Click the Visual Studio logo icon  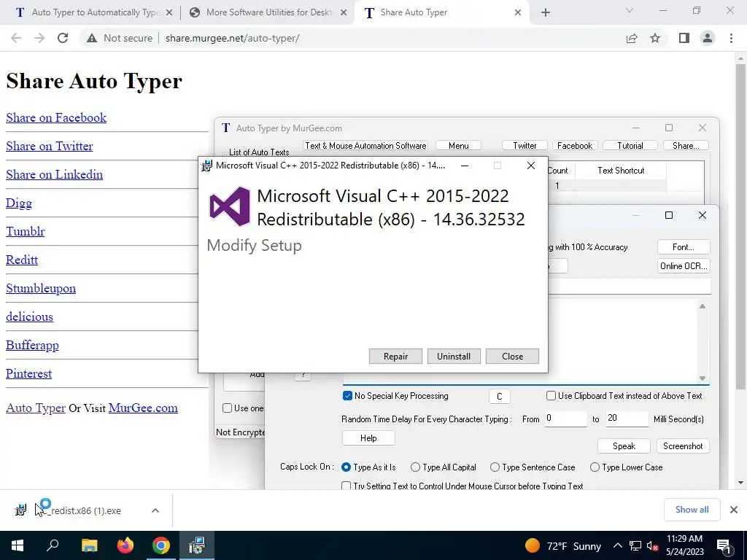pyautogui.click(x=230, y=206)
